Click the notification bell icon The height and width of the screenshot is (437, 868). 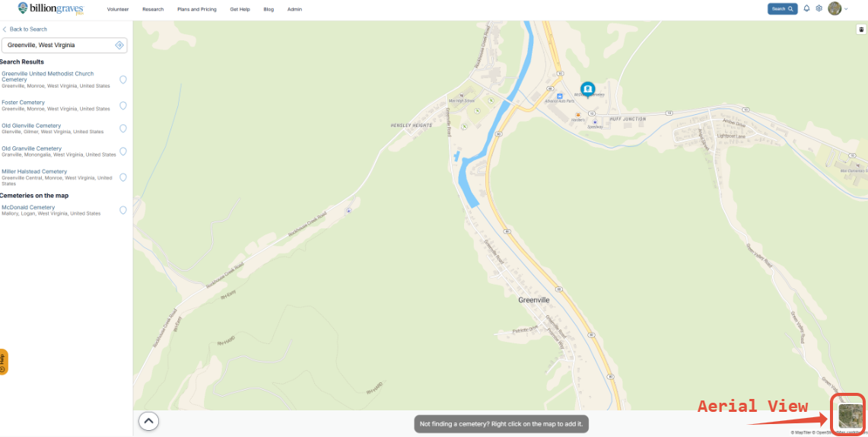(x=806, y=9)
